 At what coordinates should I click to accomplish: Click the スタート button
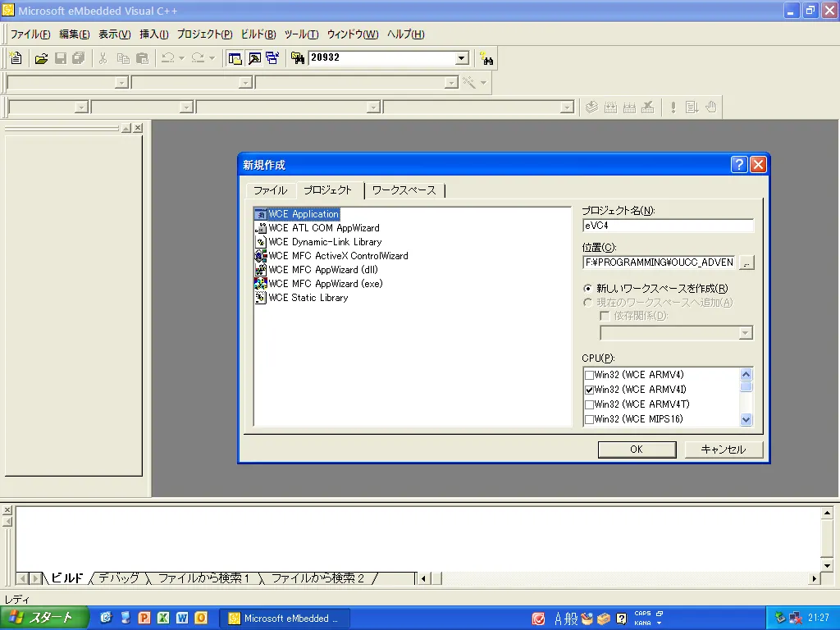pos(44,618)
